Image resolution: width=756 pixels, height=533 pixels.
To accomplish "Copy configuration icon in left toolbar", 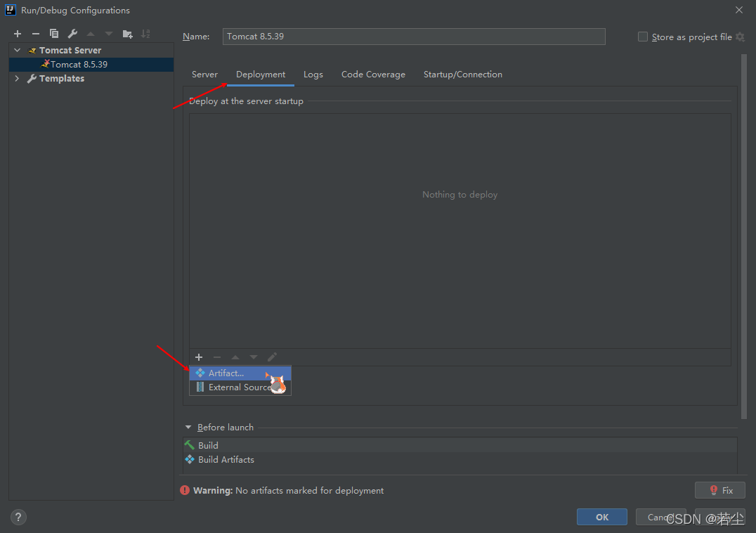I will tap(54, 34).
